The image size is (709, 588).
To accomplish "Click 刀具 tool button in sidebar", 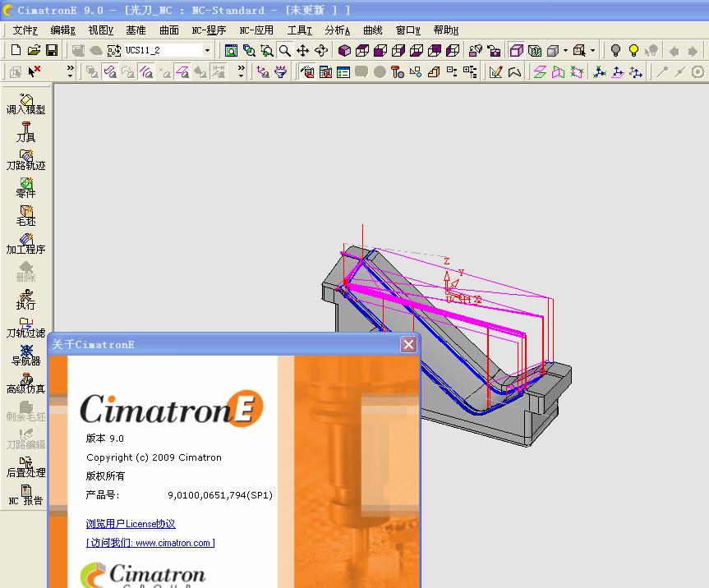I will [x=25, y=132].
